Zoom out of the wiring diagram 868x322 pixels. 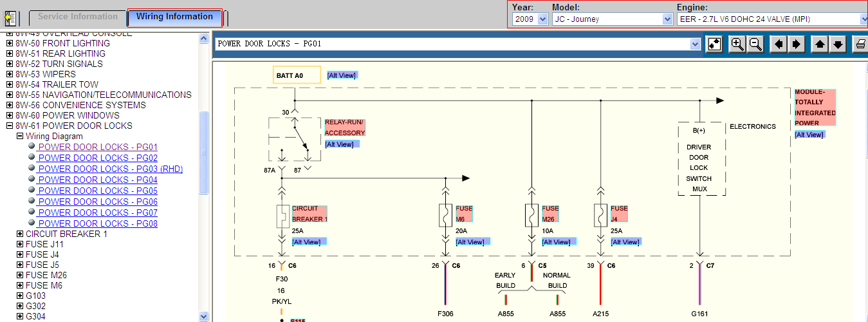pos(755,44)
